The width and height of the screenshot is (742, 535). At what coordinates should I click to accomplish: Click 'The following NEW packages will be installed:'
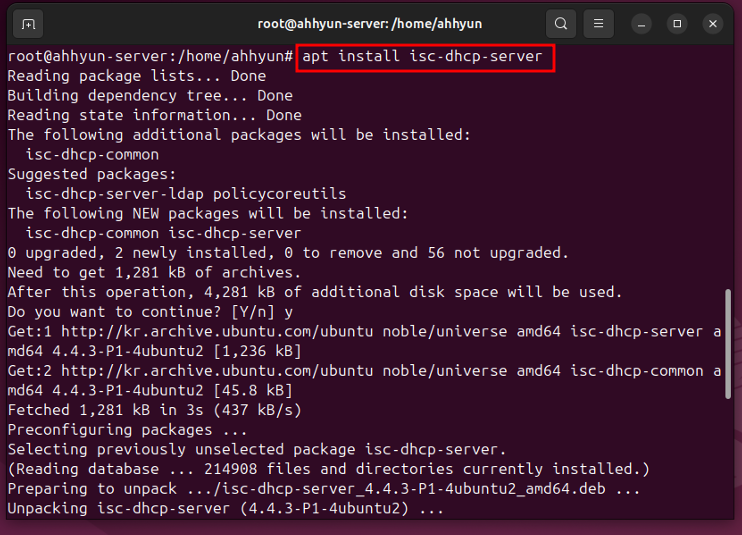(208, 213)
